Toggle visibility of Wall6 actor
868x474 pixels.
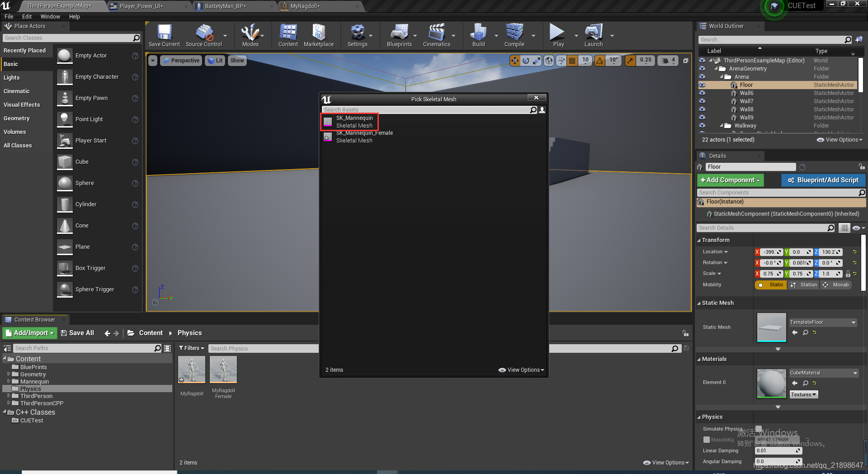pos(702,93)
